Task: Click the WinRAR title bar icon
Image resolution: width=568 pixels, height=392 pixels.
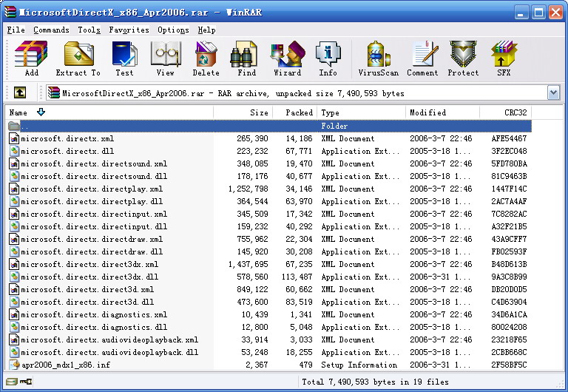Action: [x=10, y=12]
